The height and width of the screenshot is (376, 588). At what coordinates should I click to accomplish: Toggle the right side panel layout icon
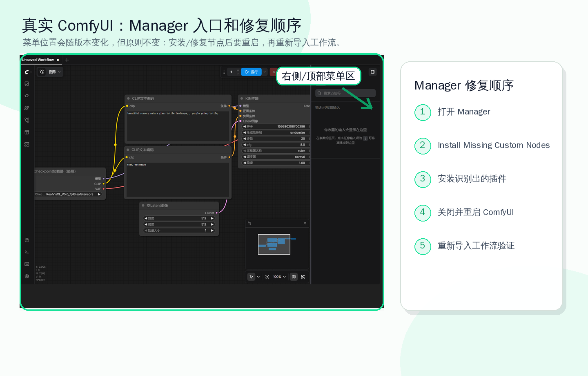coord(372,72)
